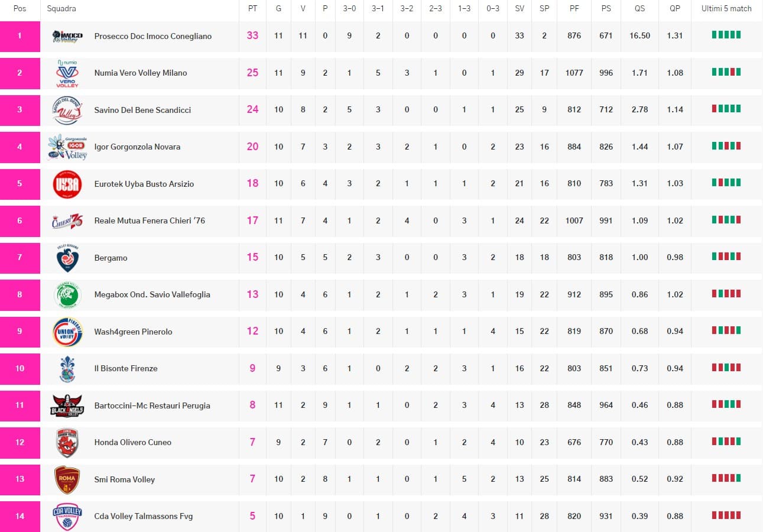Select the Il Bisonte Firenze team name

tap(126, 368)
